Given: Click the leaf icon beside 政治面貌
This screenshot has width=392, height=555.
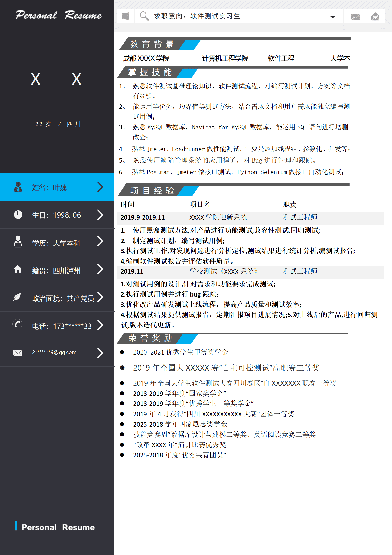Looking at the screenshot, I should (17, 297).
